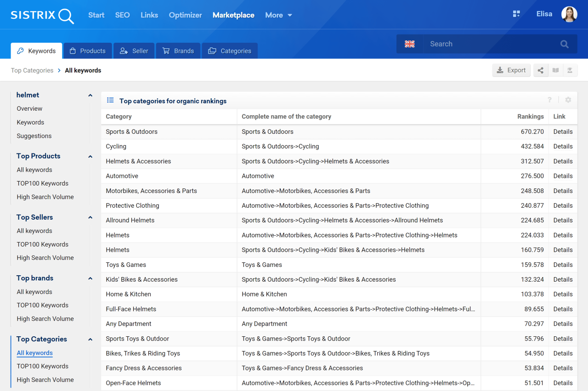This screenshot has height=391, width=588.
Task: Click the UK flag in search bar
Action: point(409,44)
